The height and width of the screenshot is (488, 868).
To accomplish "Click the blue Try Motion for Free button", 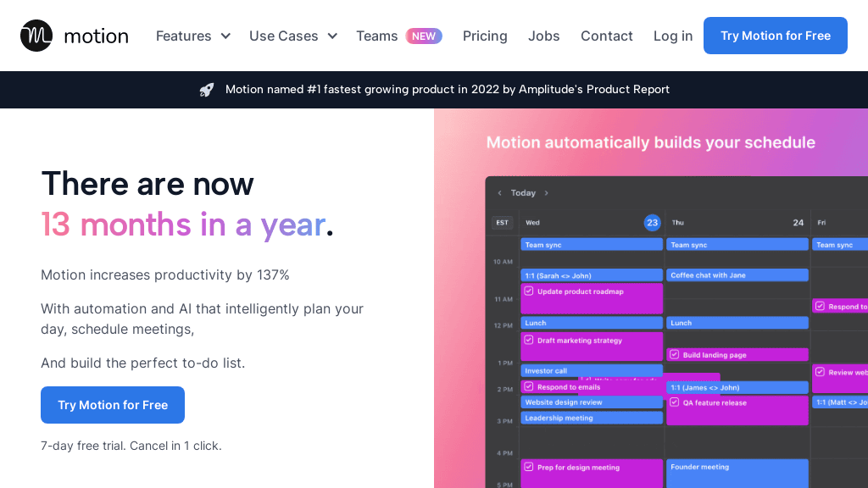I will tap(775, 36).
